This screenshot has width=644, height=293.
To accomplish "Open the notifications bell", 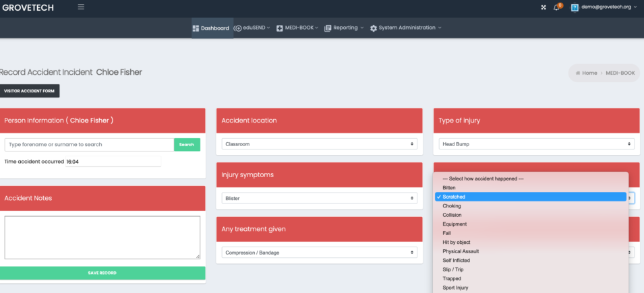I will [x=557, y=7].
